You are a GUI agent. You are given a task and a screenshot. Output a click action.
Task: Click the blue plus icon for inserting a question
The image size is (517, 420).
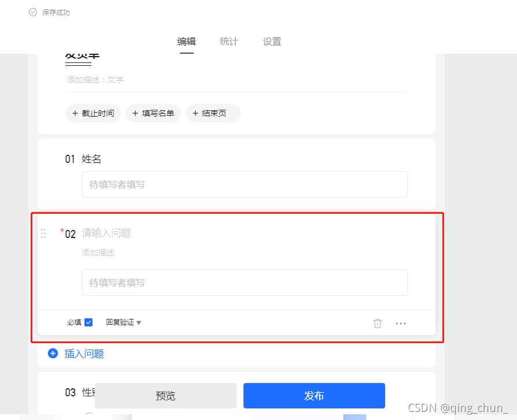pyautogui.click(x=53, y=354)
